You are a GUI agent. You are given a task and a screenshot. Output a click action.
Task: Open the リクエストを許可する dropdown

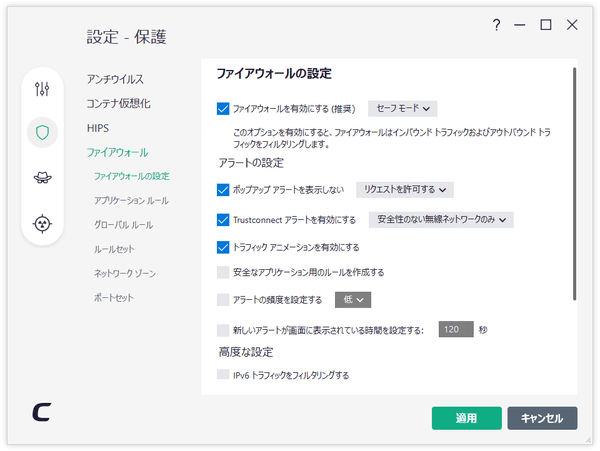(x=405, y=190)
